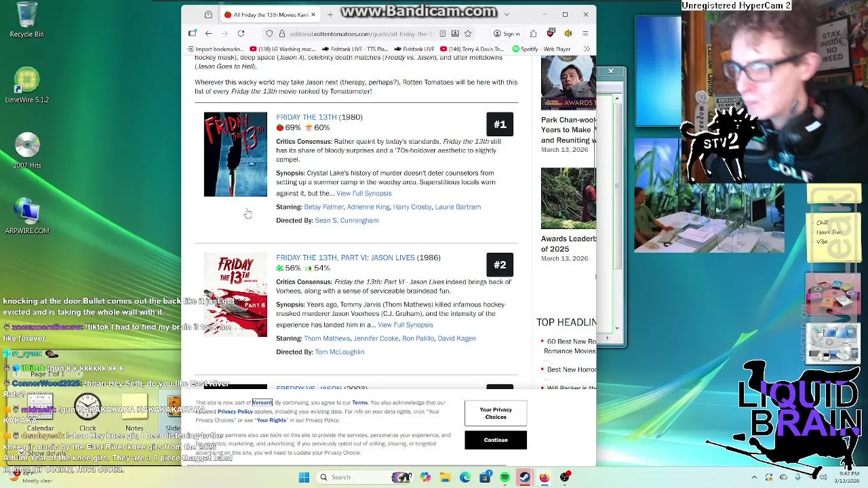The width and height of the screenshot is (868, 488).
Task: Open Firefox view tabs list icon
Action: [208, 15]
